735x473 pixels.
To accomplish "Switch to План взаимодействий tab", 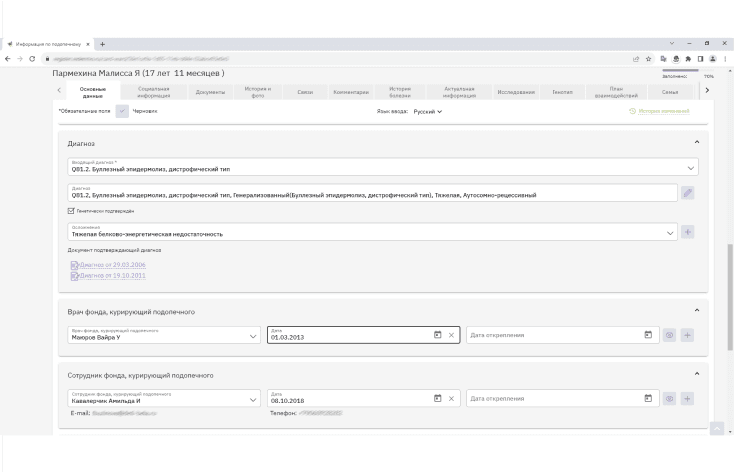I will pos(616,92).
